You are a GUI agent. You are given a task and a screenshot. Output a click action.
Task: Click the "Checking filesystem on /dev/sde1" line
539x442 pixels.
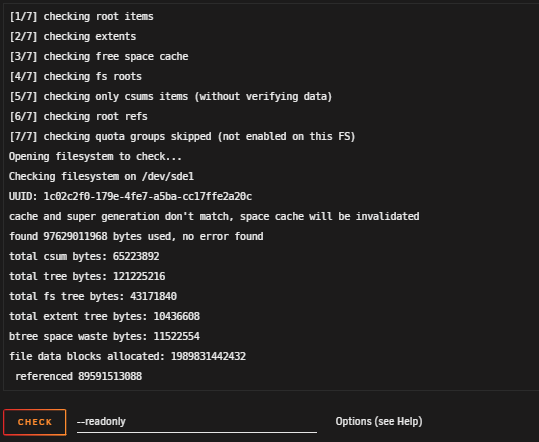tap(101, 176)
